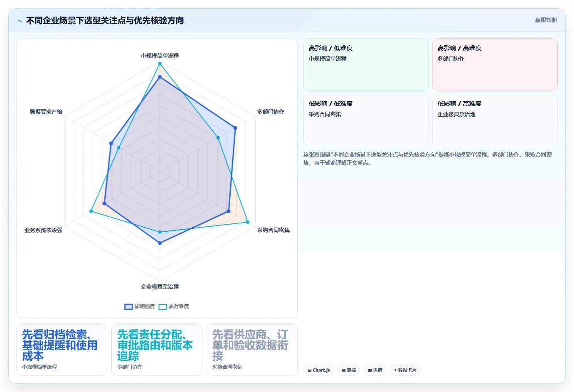Screen dimensions: 574x392
Task: Select 执行难度 point on 采购合同密集 axis
Action: pyautogui.click(x=248, y=222)
